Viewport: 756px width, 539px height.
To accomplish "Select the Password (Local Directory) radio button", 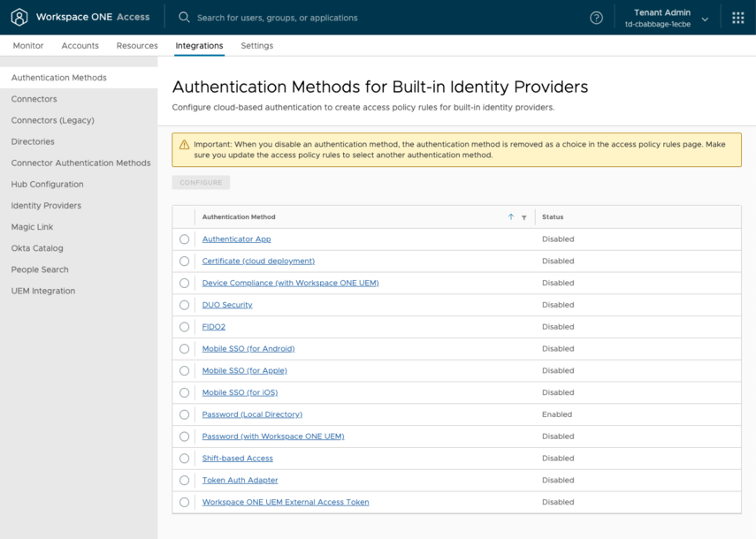I will pos(184,414).
